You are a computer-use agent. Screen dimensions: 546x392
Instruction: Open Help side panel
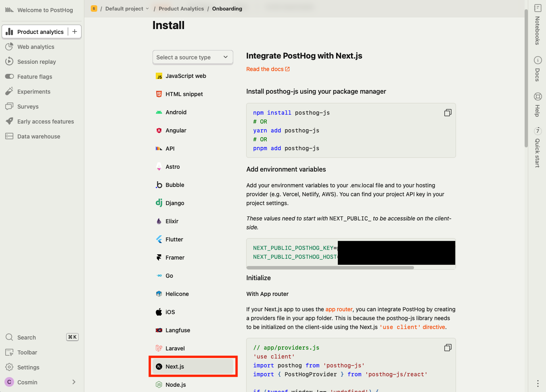538,105
